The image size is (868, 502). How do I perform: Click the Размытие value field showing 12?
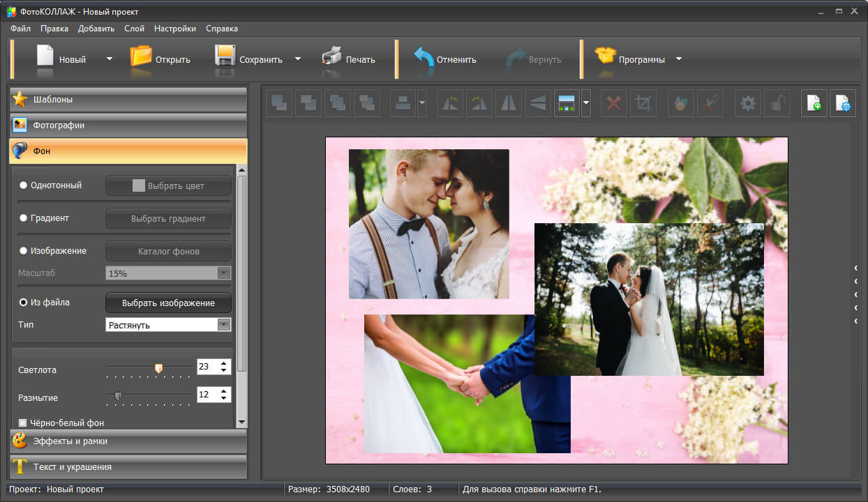click(x=207, y=395)
